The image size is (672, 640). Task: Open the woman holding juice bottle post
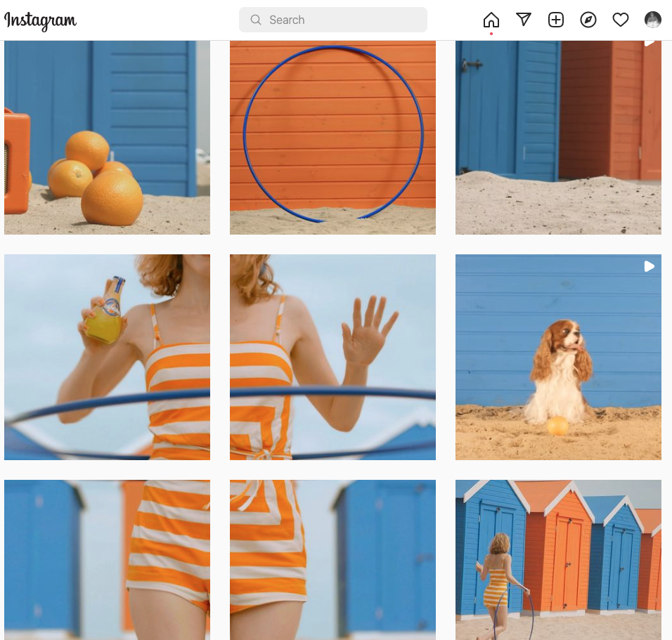tap(107, 358)
